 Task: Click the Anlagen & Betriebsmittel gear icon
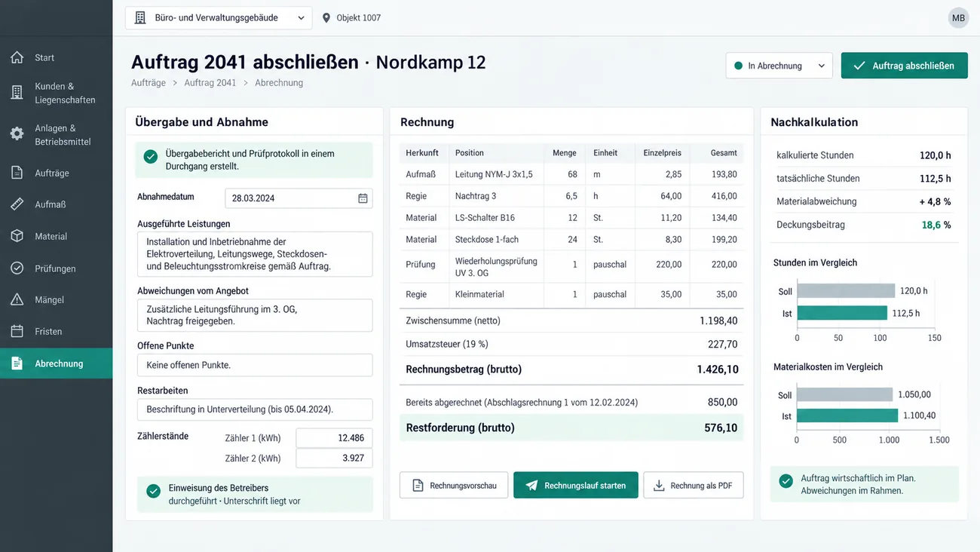coord(17,134)
